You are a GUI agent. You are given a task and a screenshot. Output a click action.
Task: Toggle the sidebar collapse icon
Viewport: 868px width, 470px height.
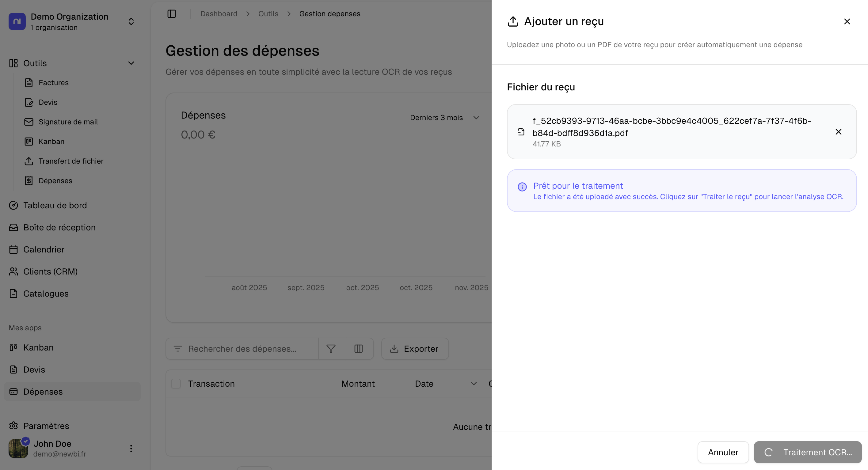172,13
